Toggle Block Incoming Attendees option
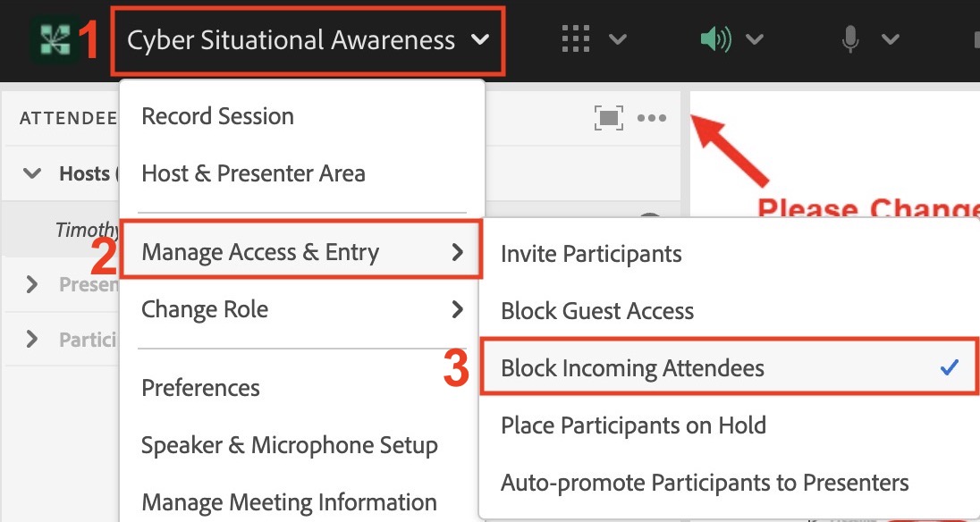The image size is (980, 522). pos(632,367)
